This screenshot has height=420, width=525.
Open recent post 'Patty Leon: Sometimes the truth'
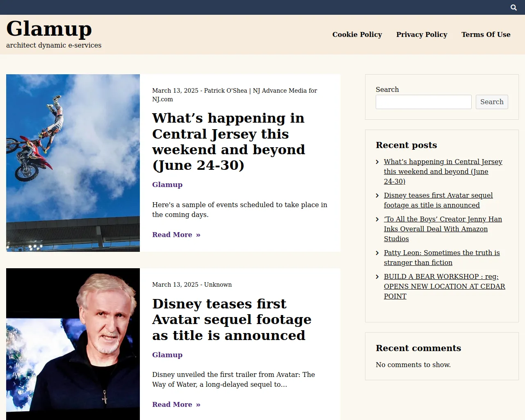click(442, 258)
